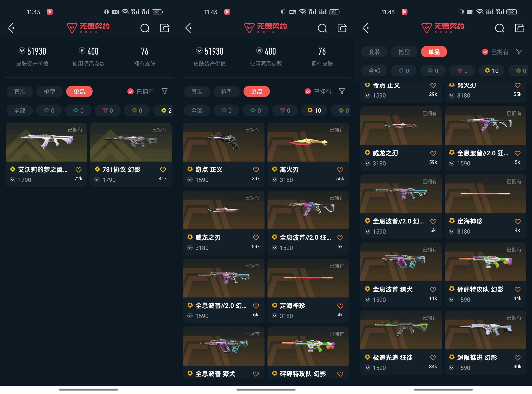This screenshot has height=394, width=532.
Task: Select yellow tier chip showing 2
Action: pos(166,110)
